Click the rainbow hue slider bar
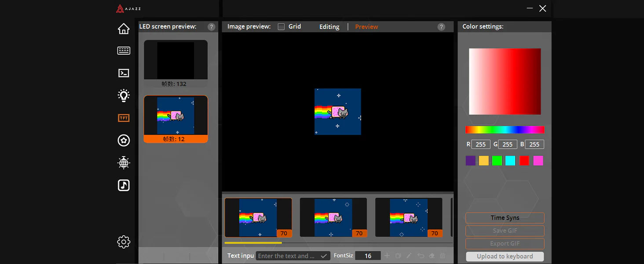 pyautogui.click(x=505, y=130)
